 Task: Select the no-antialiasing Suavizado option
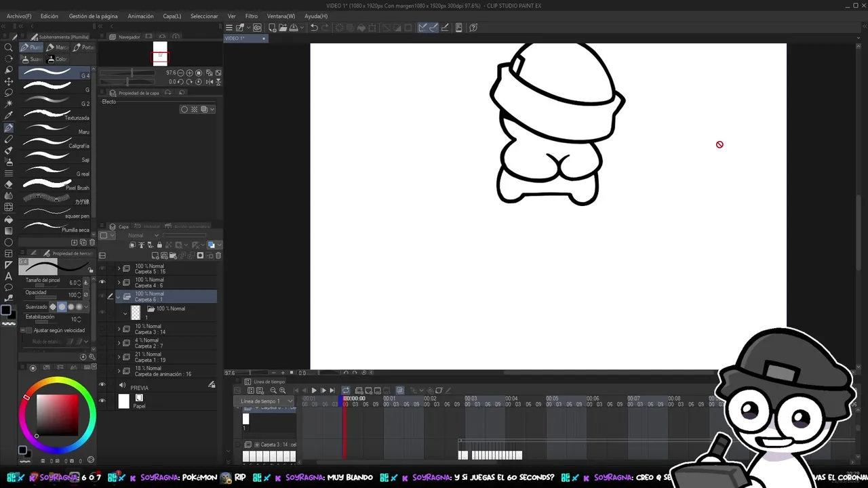(x=54, y=307)
